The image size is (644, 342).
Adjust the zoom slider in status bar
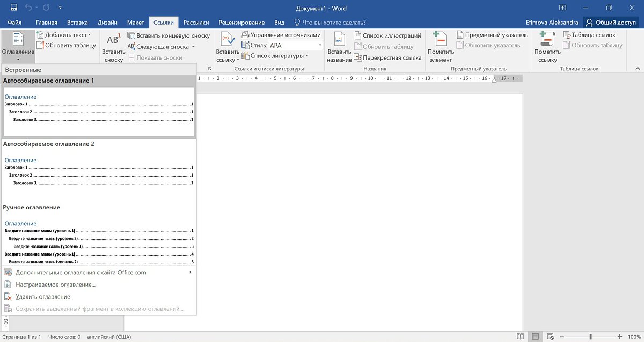coord(590,336)
